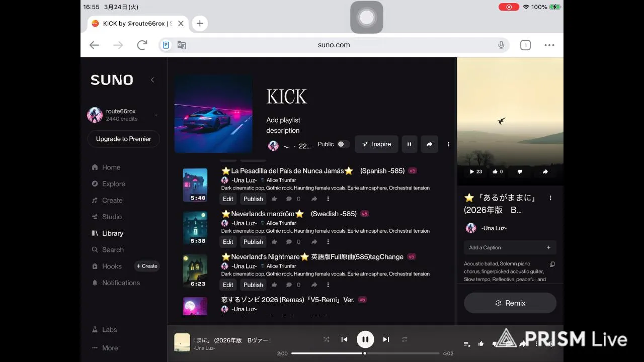Share the KICK playlist
Viewport: 644px width, 362px height.
[x=429, y=144]
